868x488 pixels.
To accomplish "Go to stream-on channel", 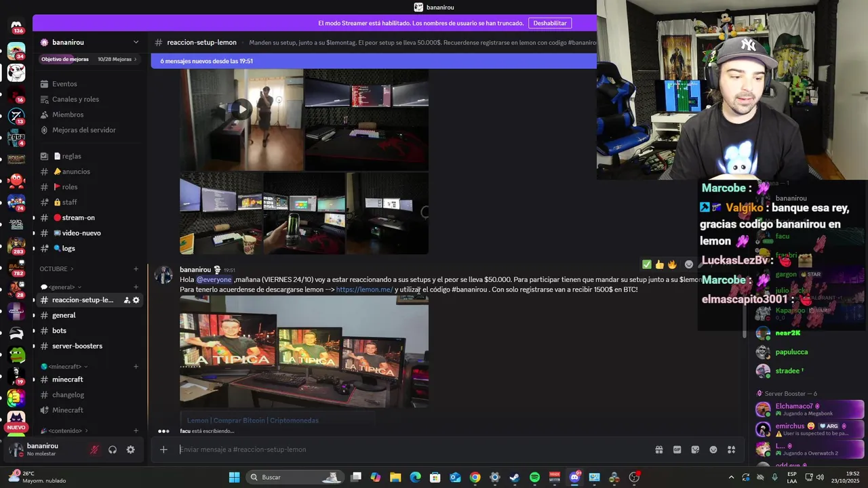I will point(90,218).
